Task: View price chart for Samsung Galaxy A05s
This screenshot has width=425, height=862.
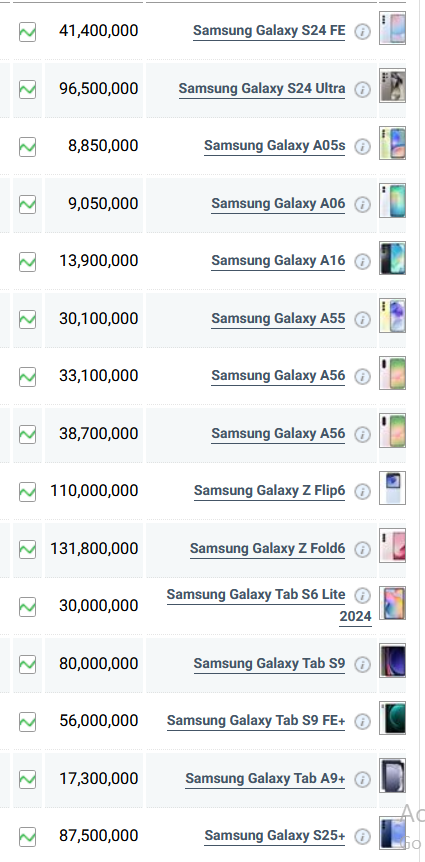Action: tap(27, 147)
